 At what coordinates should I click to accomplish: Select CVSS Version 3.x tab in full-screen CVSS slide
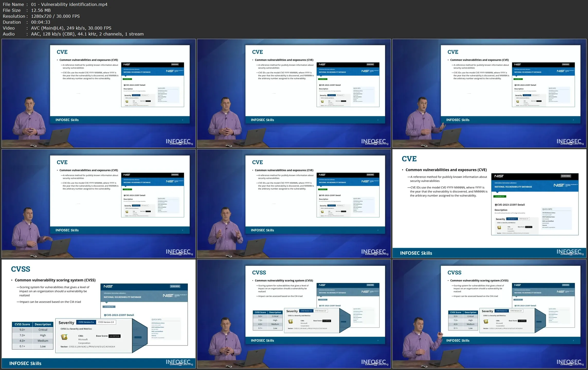[x=86, y=322]
